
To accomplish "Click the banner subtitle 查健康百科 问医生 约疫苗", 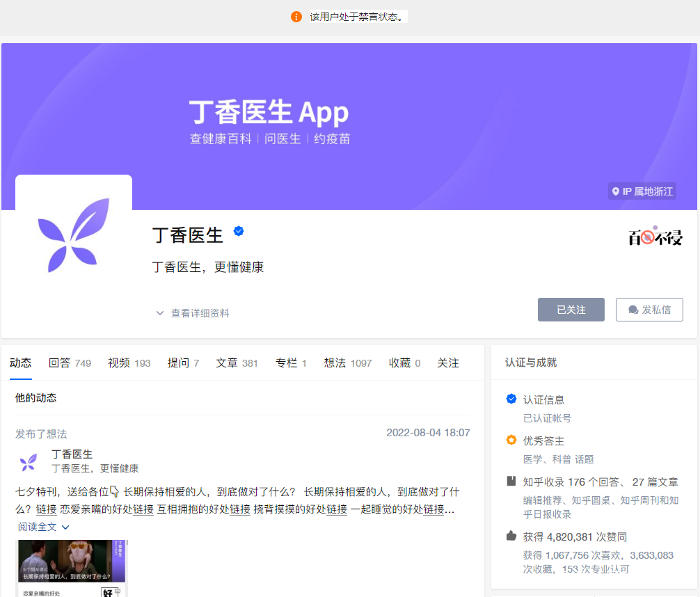I will pyautogui.click(x=270, y=138).
